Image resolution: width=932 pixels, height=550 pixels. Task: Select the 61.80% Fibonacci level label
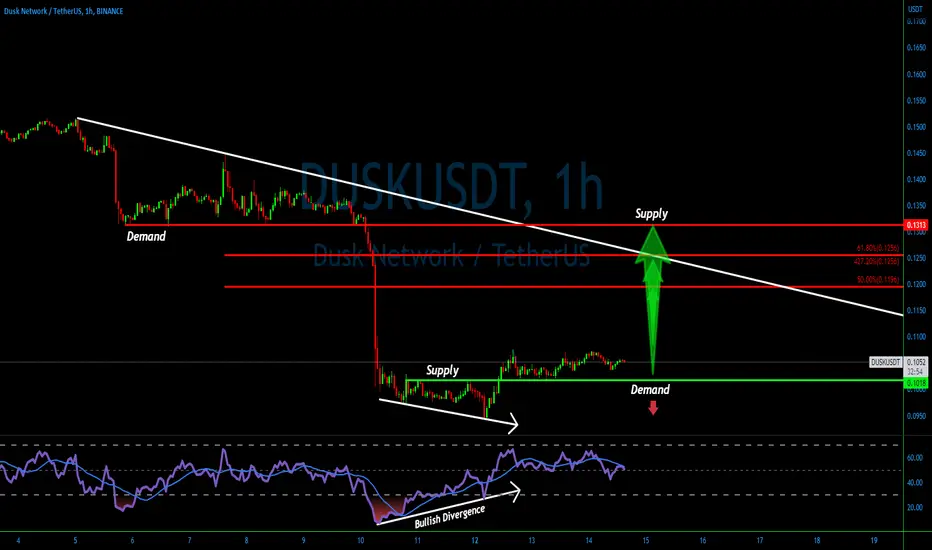coord(878,248)
